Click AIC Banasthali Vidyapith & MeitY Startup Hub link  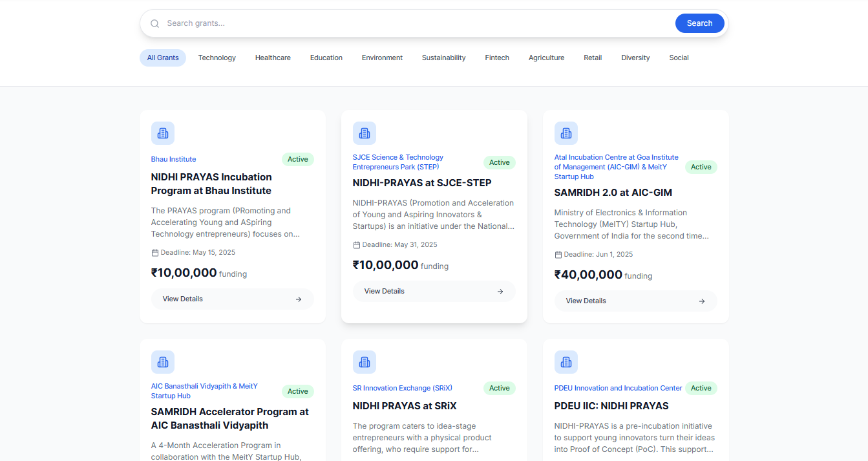click(x=204, y=391)
